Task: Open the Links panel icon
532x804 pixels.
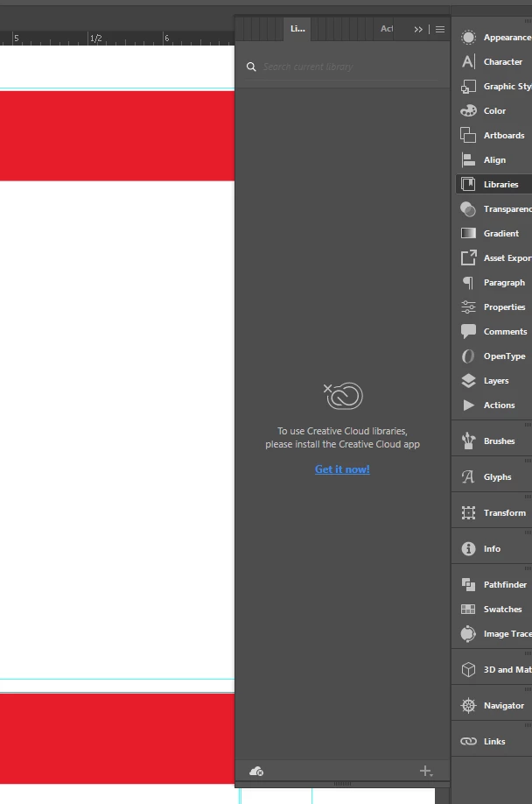Action: coord(468,742)
